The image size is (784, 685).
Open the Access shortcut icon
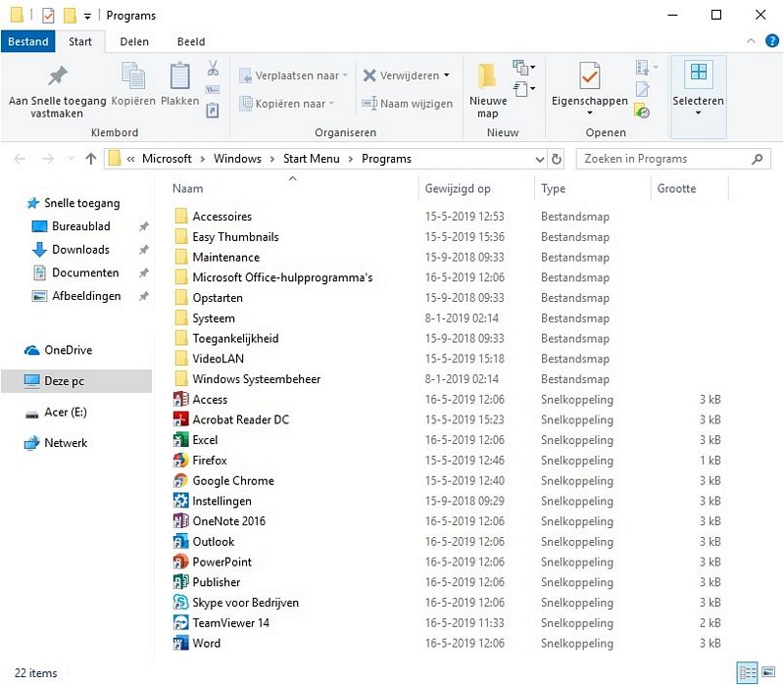click(x=180, y=400)
